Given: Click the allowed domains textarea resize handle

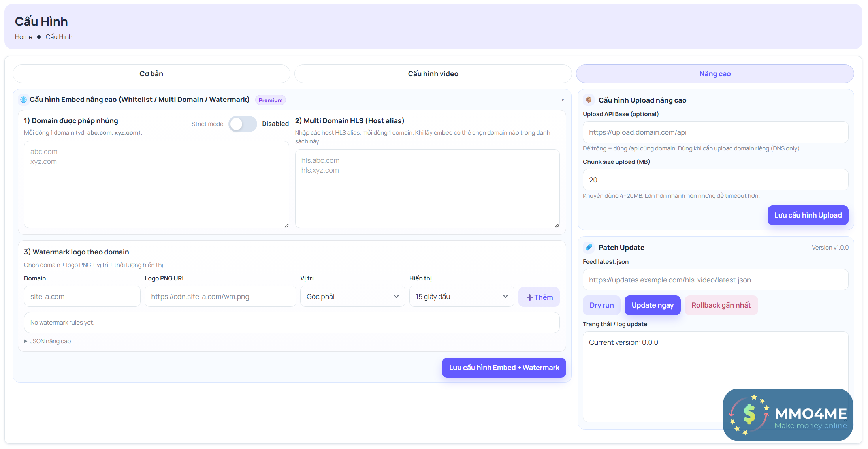Looking at the screenshot, I should (286, 225).
